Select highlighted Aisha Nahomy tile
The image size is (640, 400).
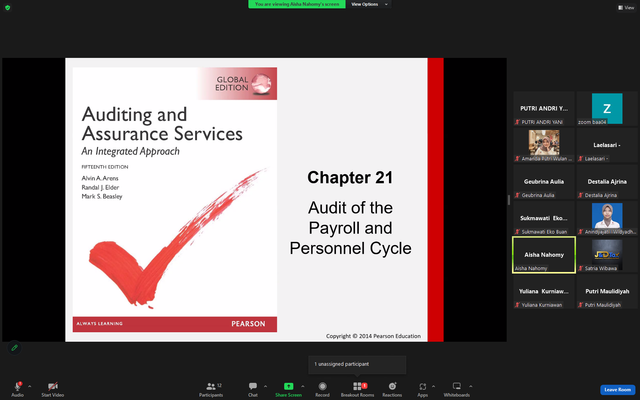[x=544, y=255]
